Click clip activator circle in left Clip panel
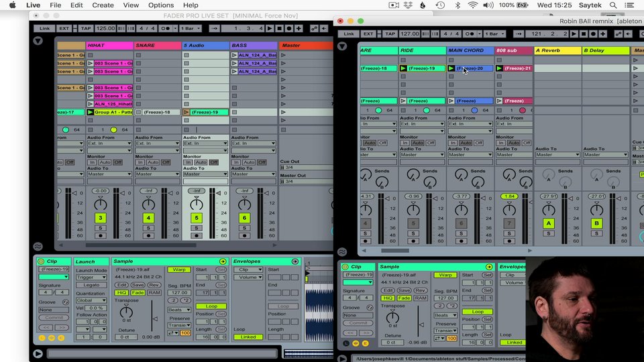 [x=41, y=261]
